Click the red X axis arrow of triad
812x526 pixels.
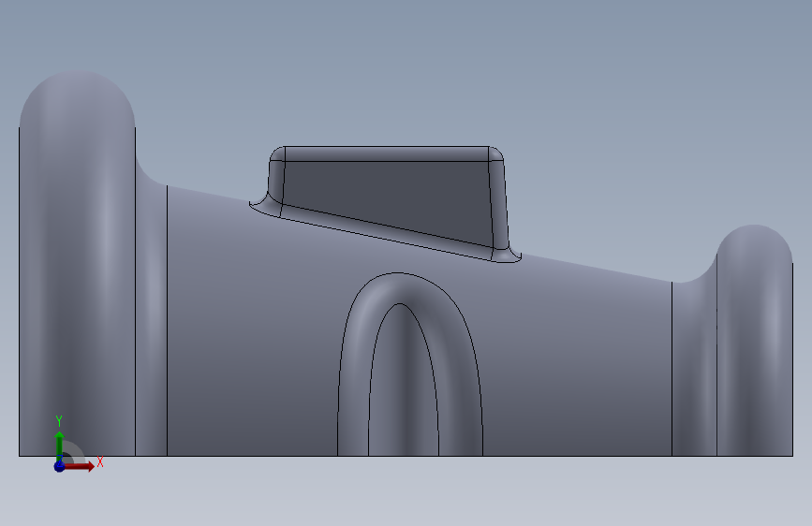click(x=80, y=466)
